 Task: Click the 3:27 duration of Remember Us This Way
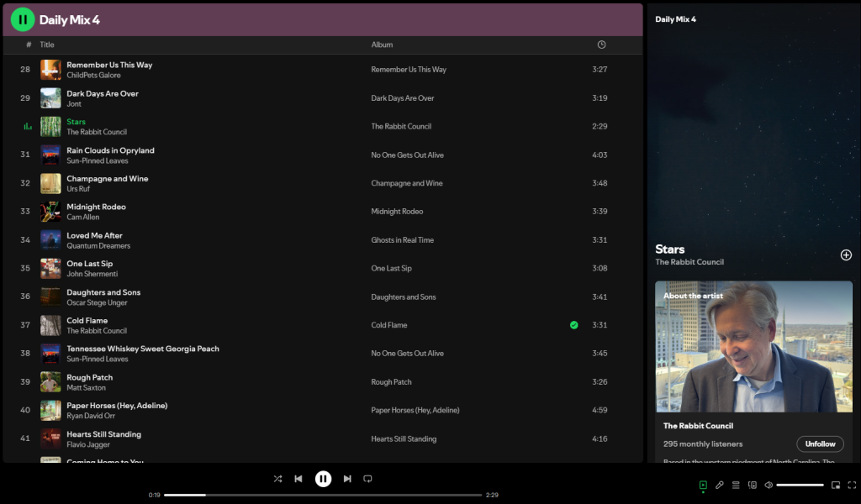tap(600, 70)
